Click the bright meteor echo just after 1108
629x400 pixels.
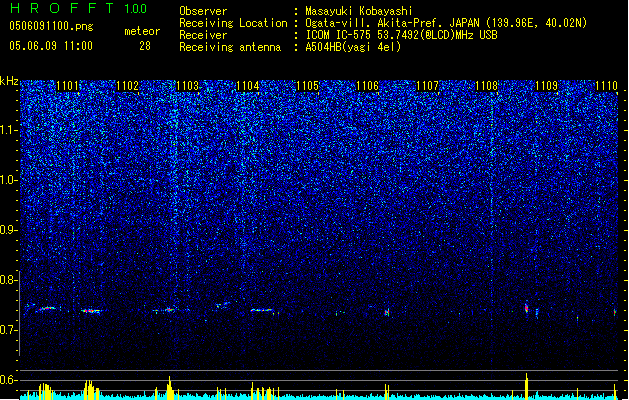pos(527,308)
